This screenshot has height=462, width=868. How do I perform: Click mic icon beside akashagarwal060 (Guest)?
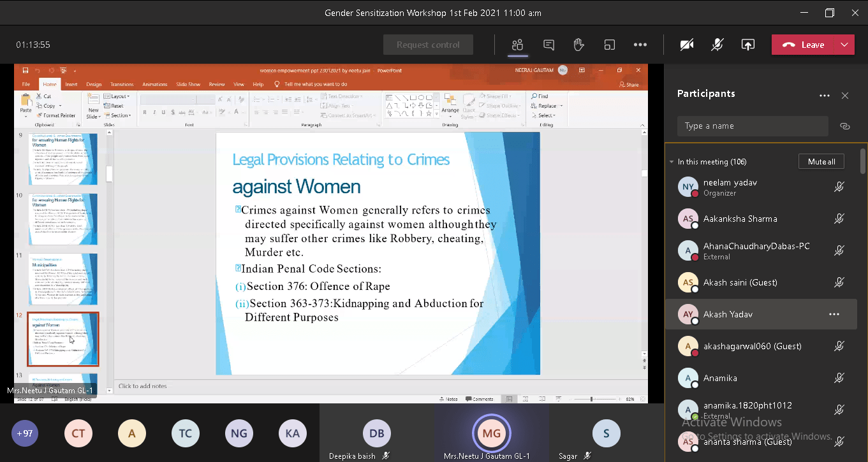click(x=839, y=346)
